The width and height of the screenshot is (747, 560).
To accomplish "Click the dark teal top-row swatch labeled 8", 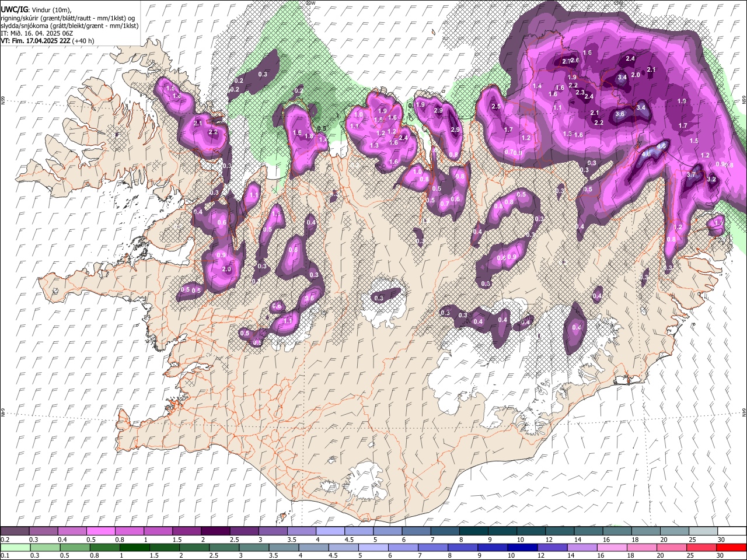I will [x=473, y=531].
